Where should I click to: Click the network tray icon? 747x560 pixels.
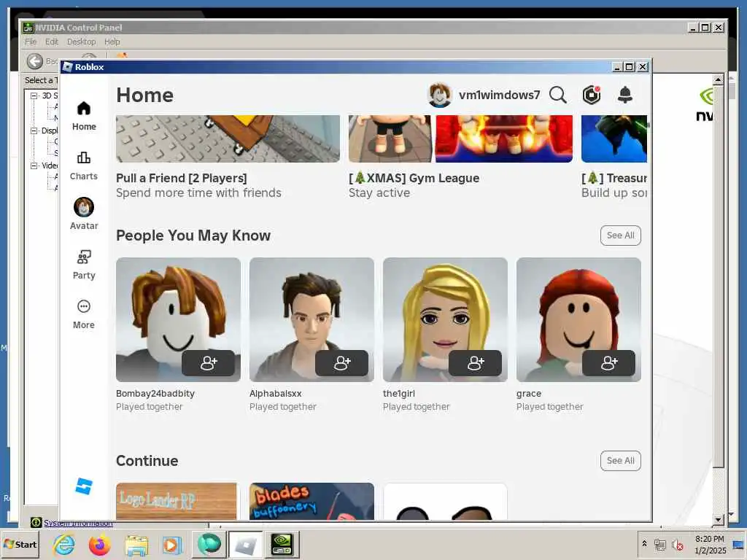(659, 544)
